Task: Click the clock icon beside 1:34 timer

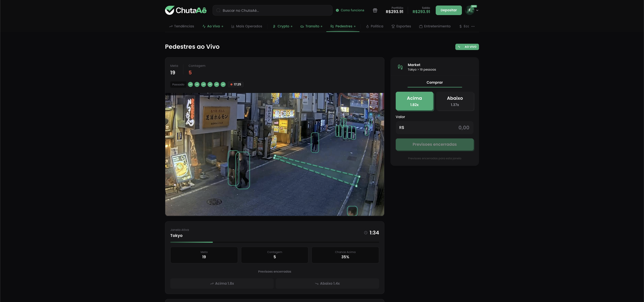Action: [366, 233]
